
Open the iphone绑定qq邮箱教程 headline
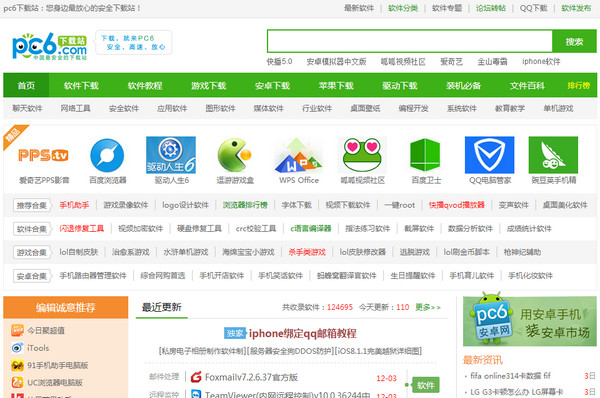point(303,333)
